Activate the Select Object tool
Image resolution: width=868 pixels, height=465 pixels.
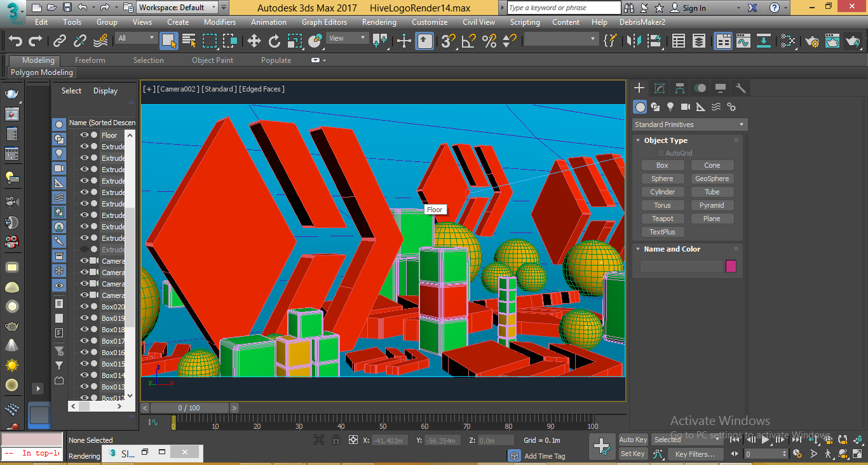point(168,41)
